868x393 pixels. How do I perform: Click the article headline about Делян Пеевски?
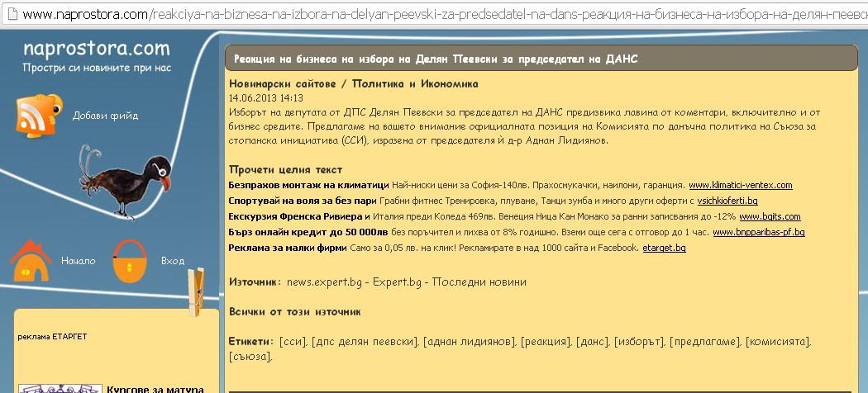436,59
